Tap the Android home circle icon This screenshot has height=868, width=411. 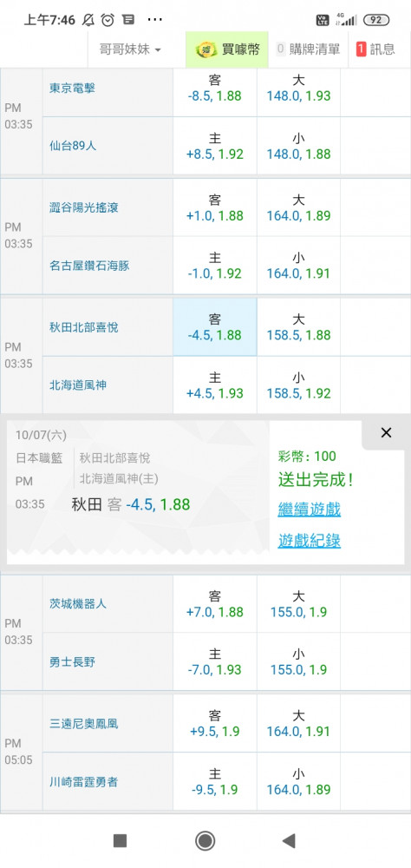(205, 841)
